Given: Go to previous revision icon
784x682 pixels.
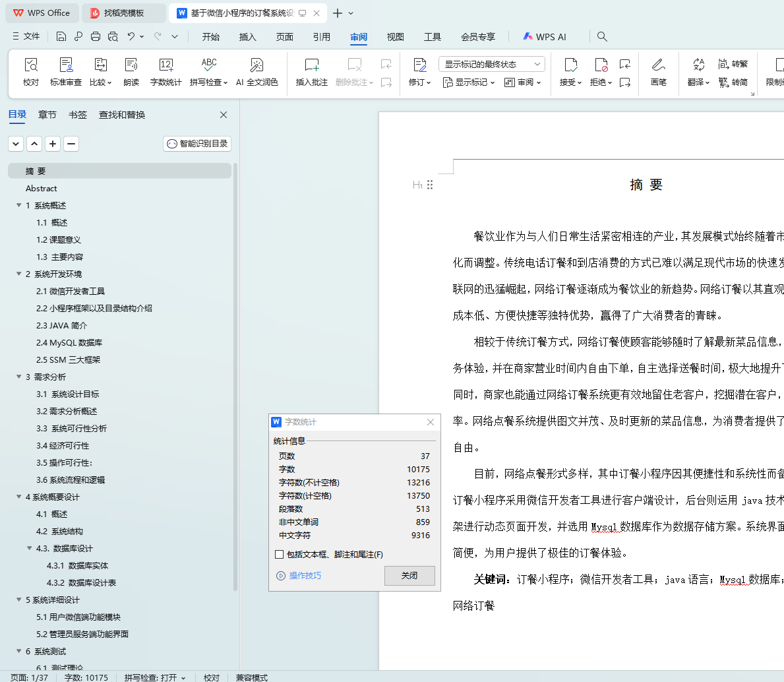Looking at the screenshot, I should tap(625, 64).
